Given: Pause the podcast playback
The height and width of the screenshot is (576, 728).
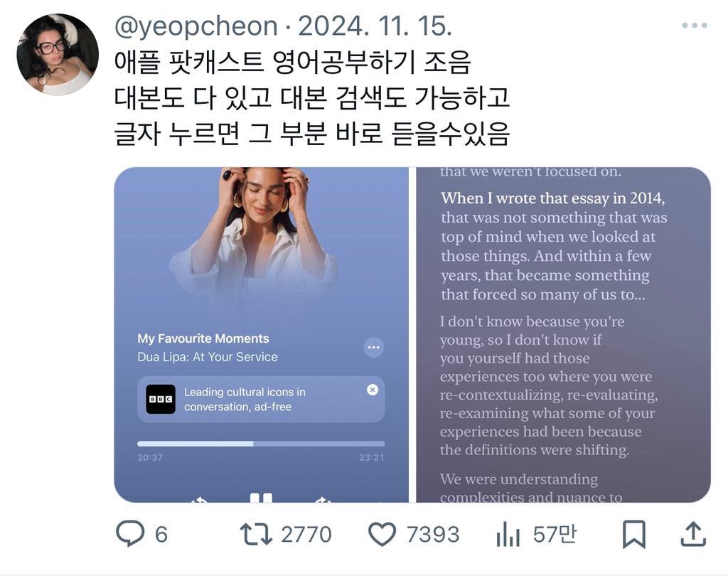Looking at the screenshot, I should tap(261, 498).
